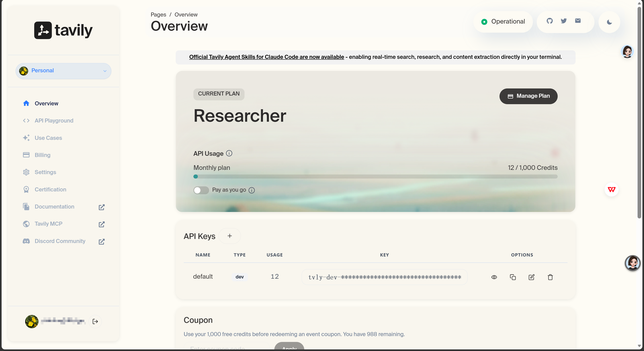The height and width of the screenshot is (351, 644).
Task: Log out using the sign-out icon
Action: pos(95,321)
